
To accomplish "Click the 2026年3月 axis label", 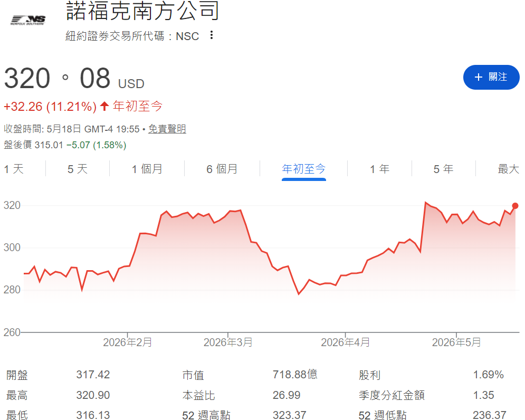I will pos(228,342).
